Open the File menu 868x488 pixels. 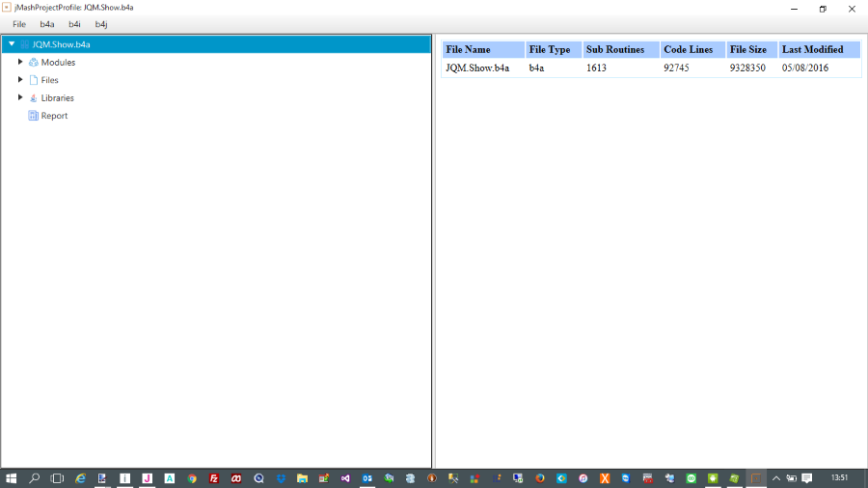click(19, 24)
